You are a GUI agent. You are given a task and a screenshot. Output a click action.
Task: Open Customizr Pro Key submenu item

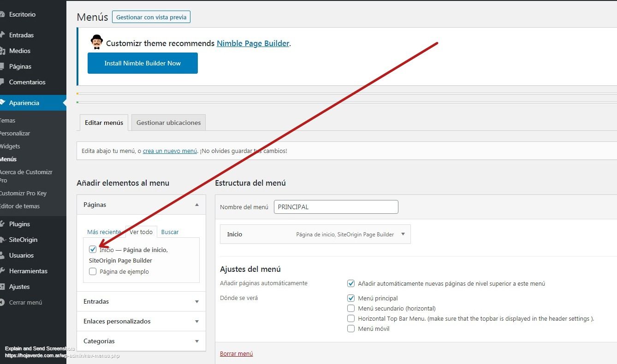pyautogui.click(x=23, y=193)
